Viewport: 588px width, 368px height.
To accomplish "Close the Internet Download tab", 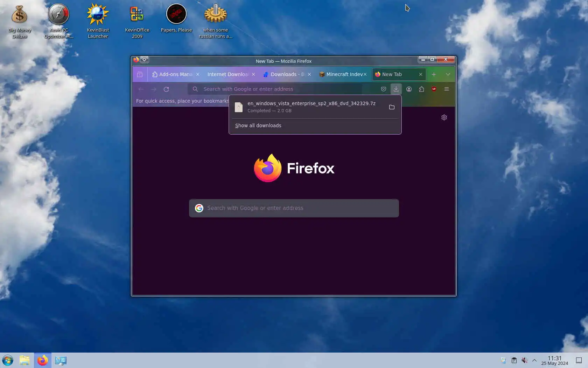I will 253,74.
